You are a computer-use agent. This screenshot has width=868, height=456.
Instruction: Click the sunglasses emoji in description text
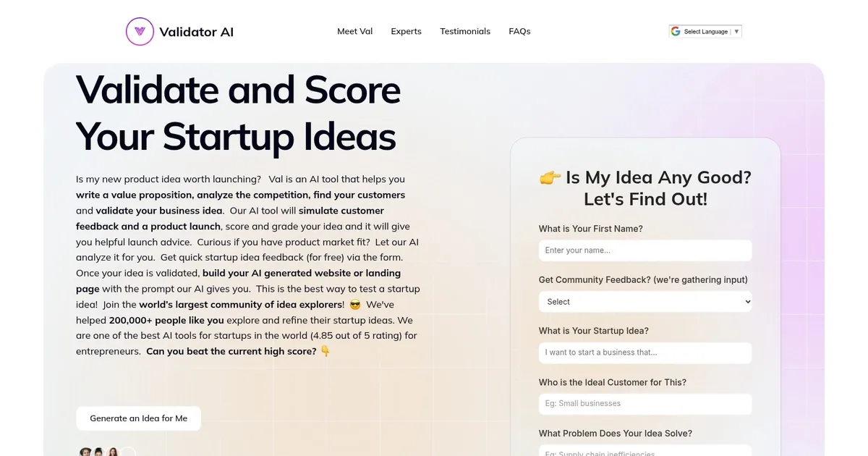click(354, 305)
